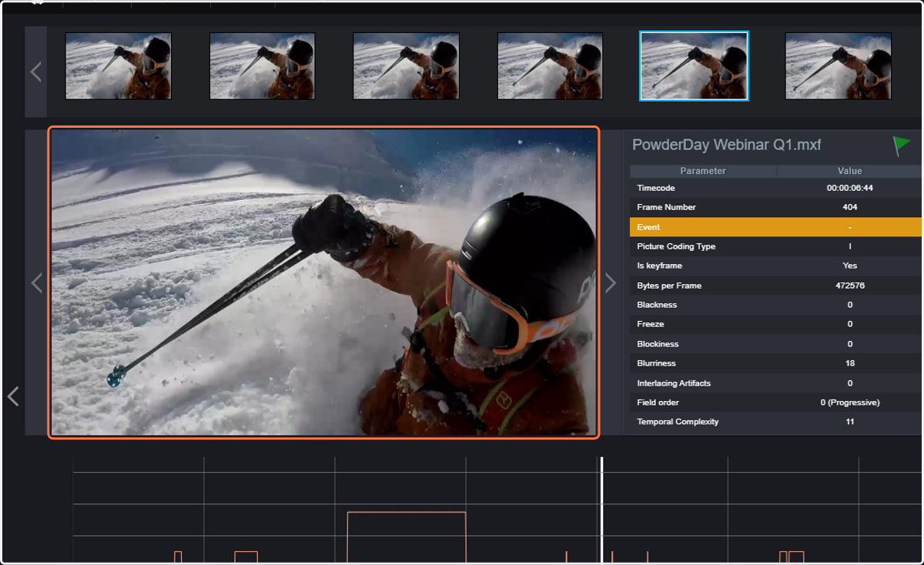Select the Bytes per Frame row
924x565 pixels.
(775, 286)
